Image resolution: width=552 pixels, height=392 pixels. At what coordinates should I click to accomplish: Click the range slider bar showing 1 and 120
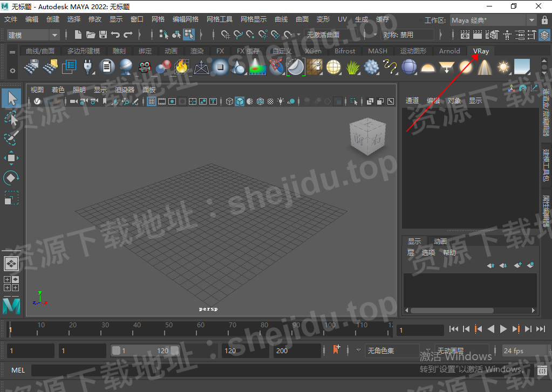point(145,351)
